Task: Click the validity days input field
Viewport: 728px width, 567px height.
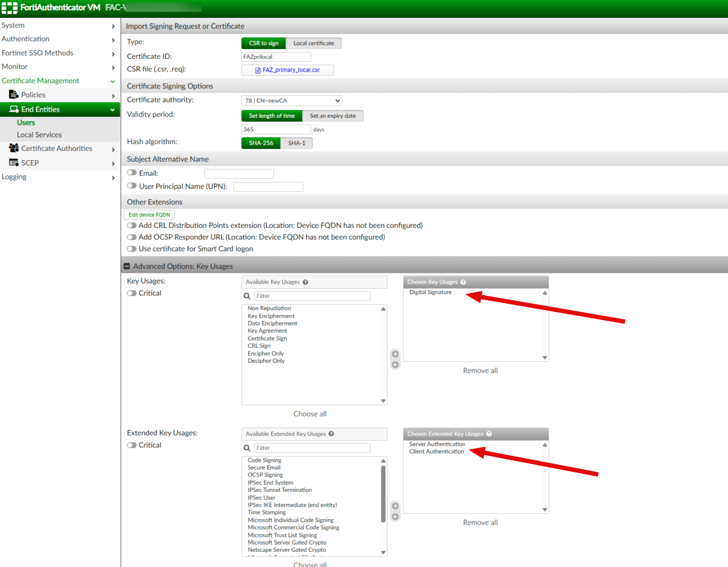Action: (x=276, y=130)
